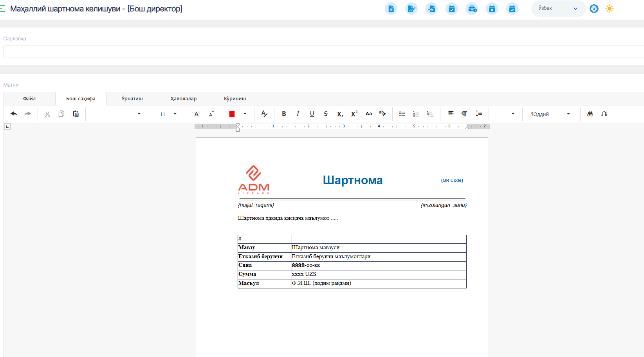Apply bulleted list
Image resolution: width=644 pixels, height=357 pixels.
pos(402,114)
